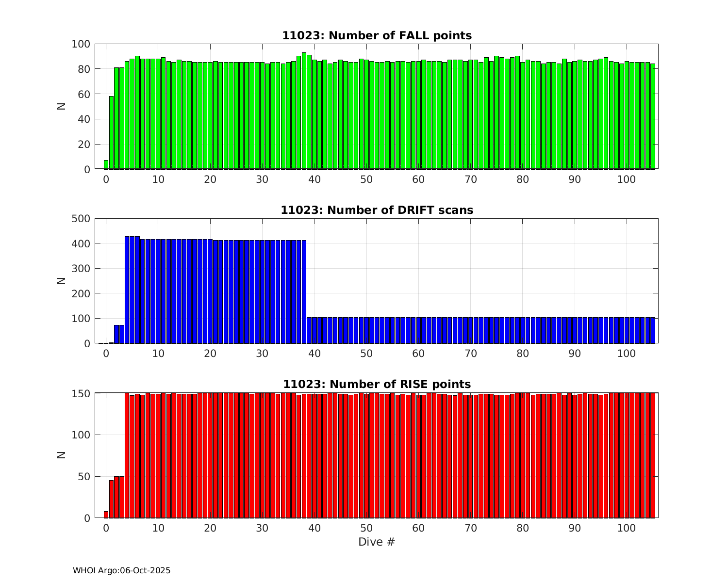Click the last blue bar at dive 105
Image resolution: width=728 pixels, height=582 pixels.
pos(653,331)
